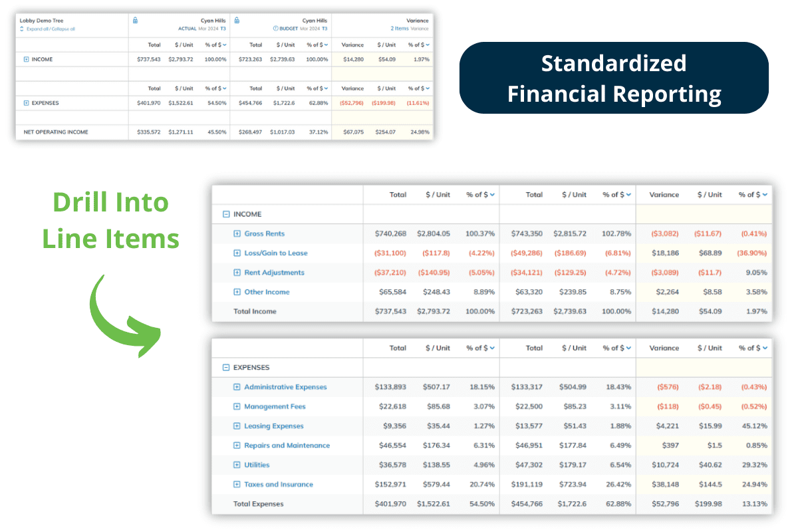Expand the Loss/Gain to Lease line item
798x532 pixels.
[237, 253]
